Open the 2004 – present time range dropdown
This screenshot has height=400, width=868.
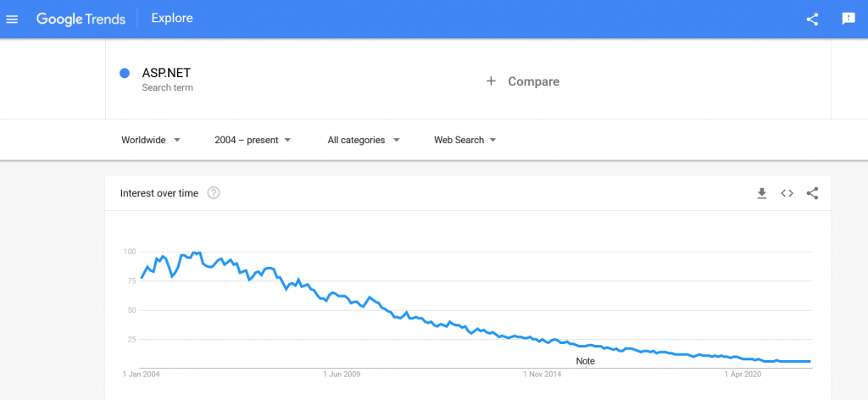tap(253, 140)
